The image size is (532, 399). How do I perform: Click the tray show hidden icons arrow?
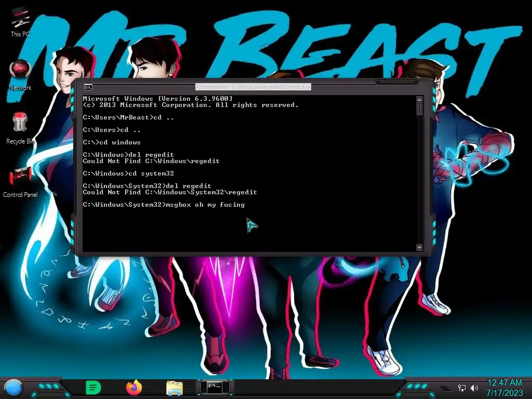pos(445,388)
